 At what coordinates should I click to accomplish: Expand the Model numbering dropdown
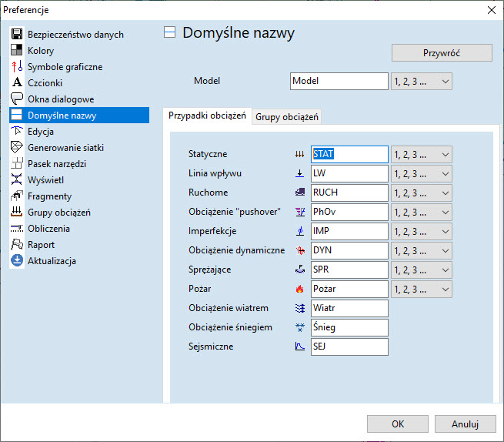tap(421, 81)
